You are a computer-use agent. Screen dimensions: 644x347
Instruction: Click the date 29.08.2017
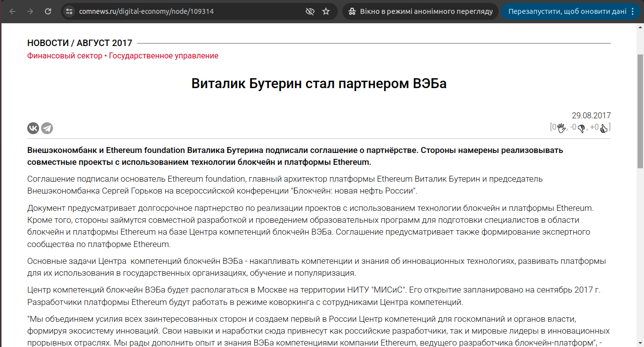591,115
